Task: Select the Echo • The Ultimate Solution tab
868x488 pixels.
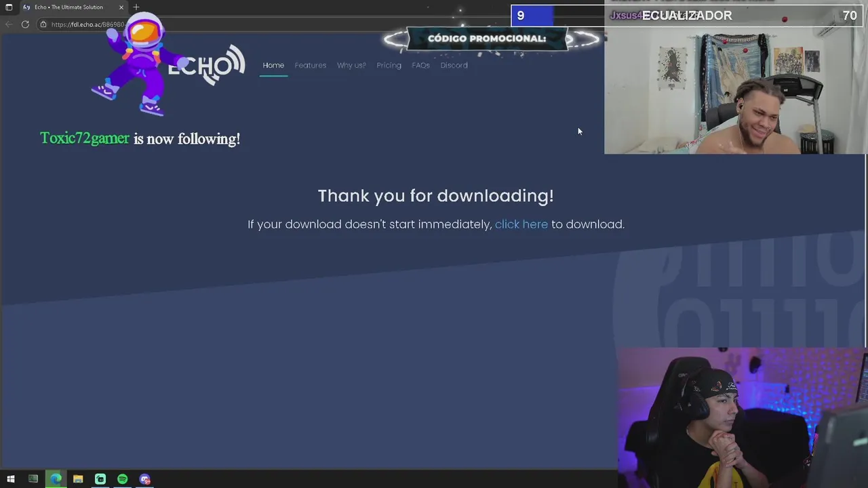Action: [x=73, y=7]
